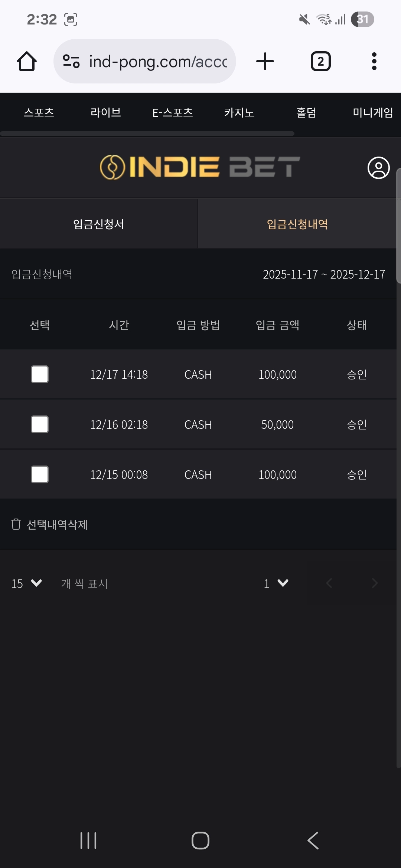Screen dimensions: 401x868
Task: Open the page number 1 dropdown
Action: pyautogui.click(x=276, y=583)
